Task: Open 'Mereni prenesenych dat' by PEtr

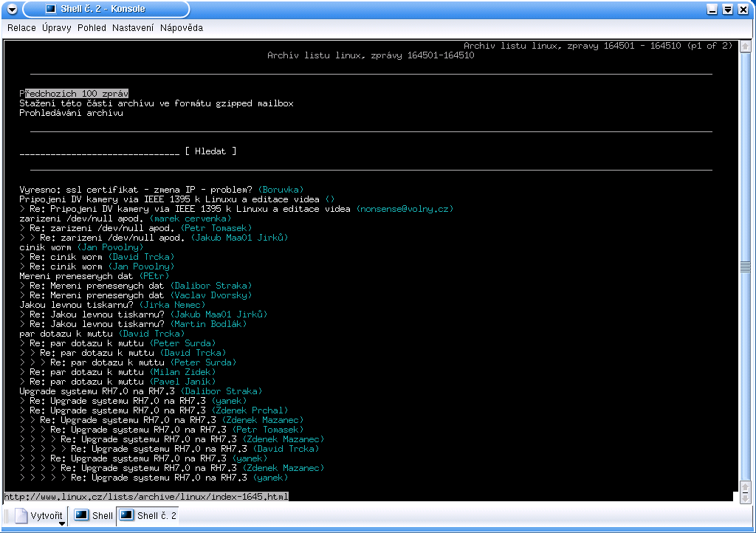Action: pyautogui.click(x=76, y=277)
